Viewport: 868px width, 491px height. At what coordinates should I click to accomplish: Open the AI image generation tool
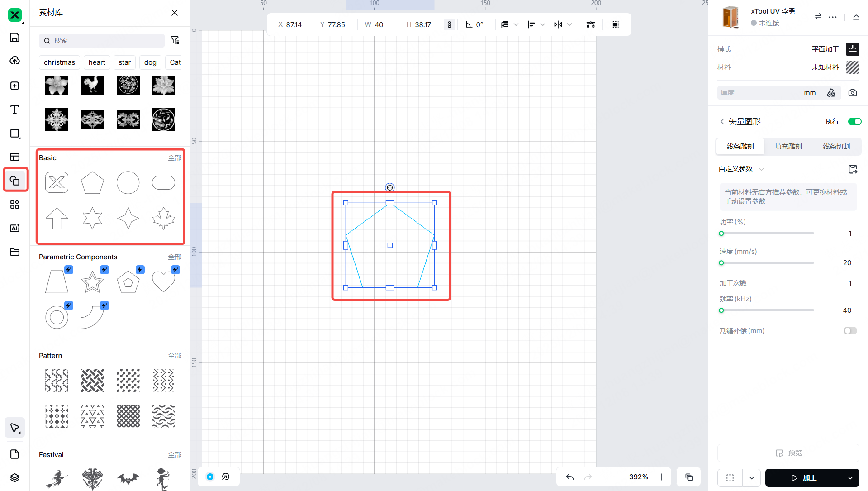click(x=14, y=228)
